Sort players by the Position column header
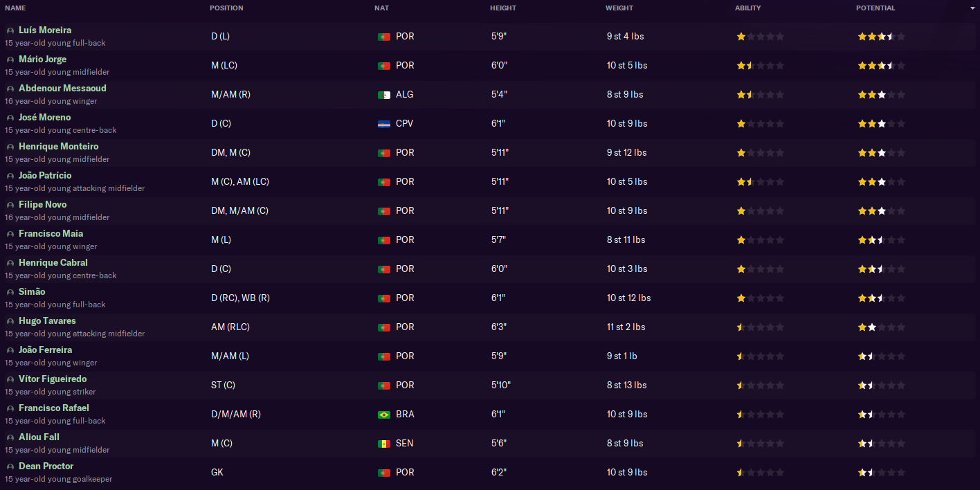 click(226, 8)
